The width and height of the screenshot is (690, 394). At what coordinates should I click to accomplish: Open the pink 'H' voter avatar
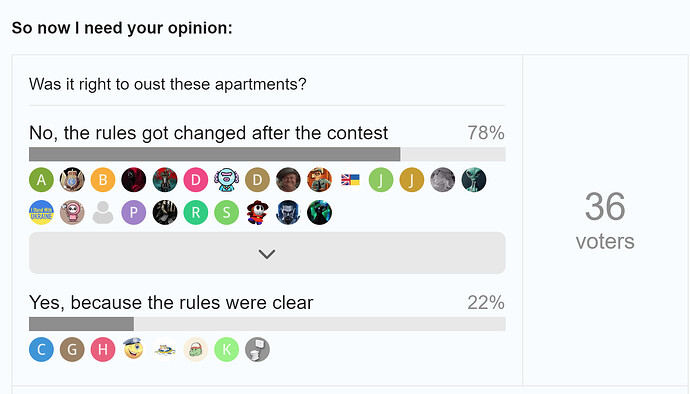(x=103, y=350)
